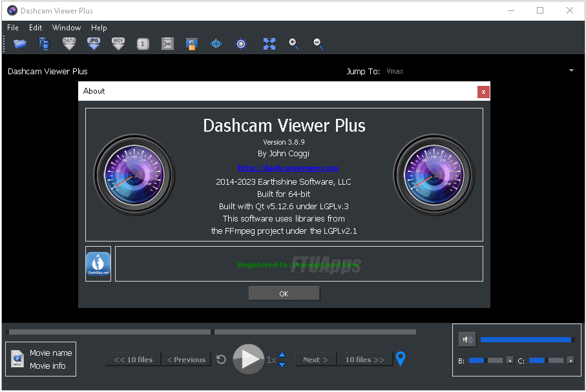The height and width of the screenshot is (392, 586).
Task: Click the Movie info label
Action: (x=47, y=366)
